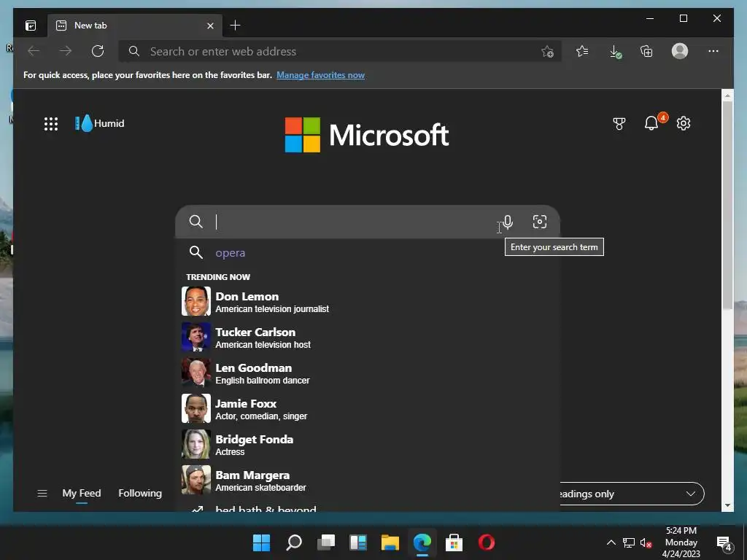Click scrollbar down arrow
This screenshot has height=560, width=747.
[727, 506]
